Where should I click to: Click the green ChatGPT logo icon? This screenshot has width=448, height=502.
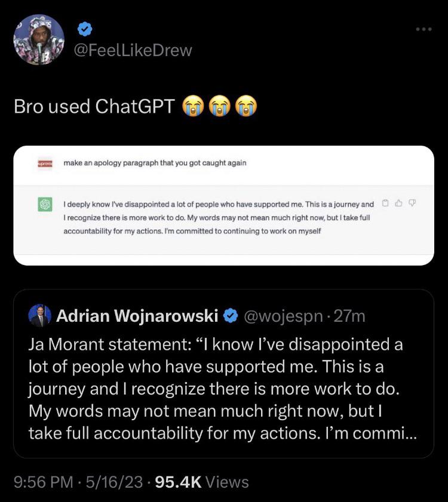click(44, 204)
